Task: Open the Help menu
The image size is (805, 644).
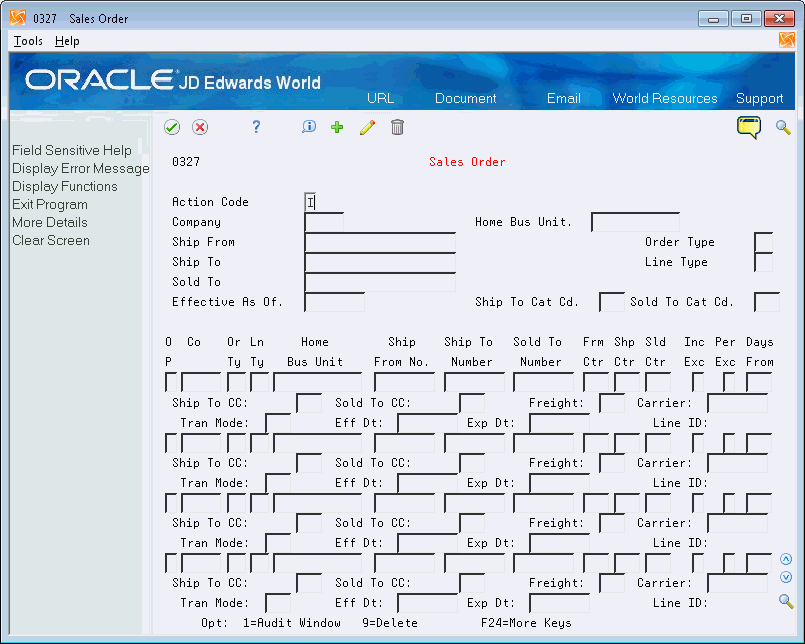Action: pyautogui.click(x=67, y=41)
